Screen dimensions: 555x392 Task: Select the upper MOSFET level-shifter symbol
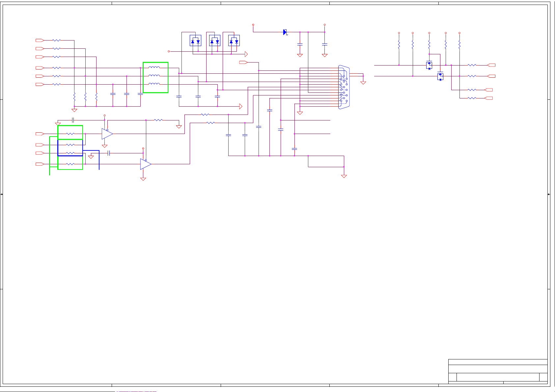[x=429, y=65]
